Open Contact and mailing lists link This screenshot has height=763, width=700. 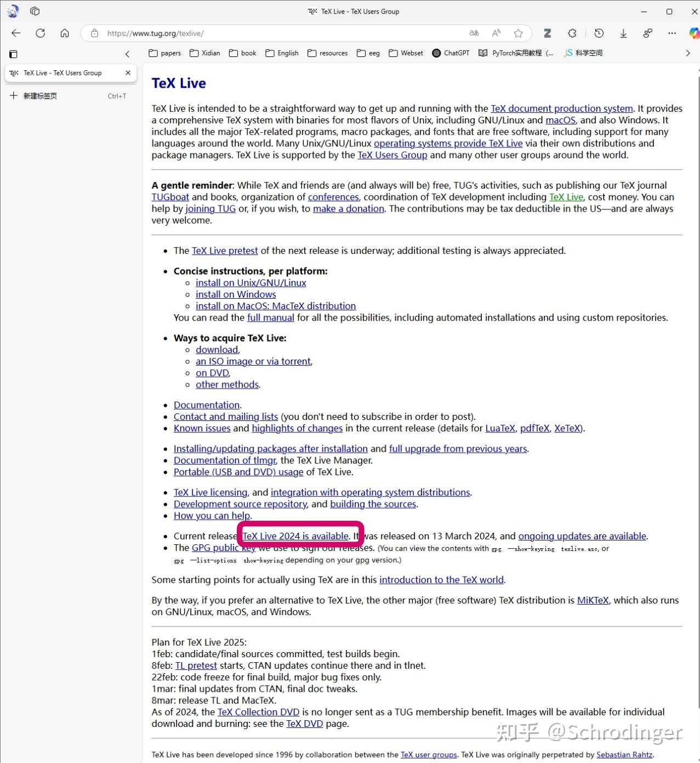226,417
